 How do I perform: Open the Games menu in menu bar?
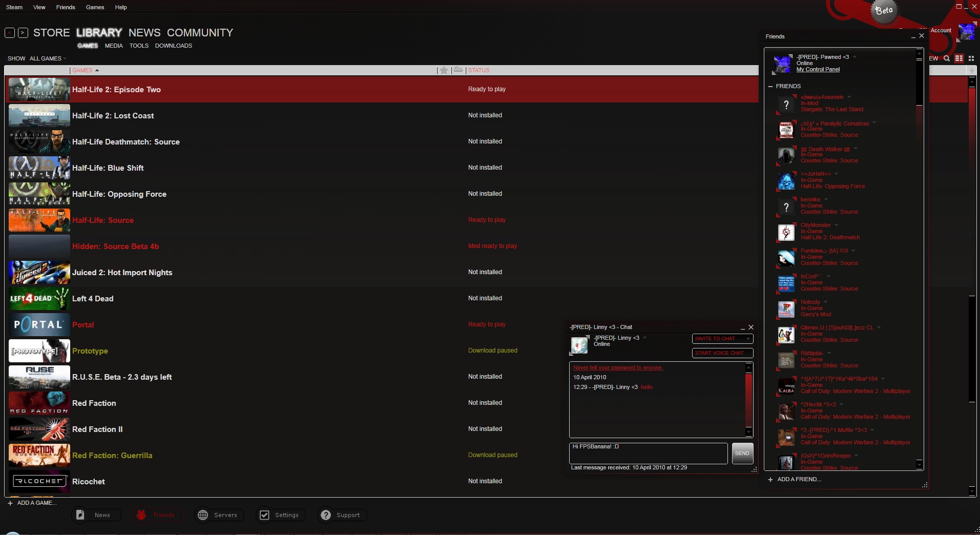[x=95, y=7]
